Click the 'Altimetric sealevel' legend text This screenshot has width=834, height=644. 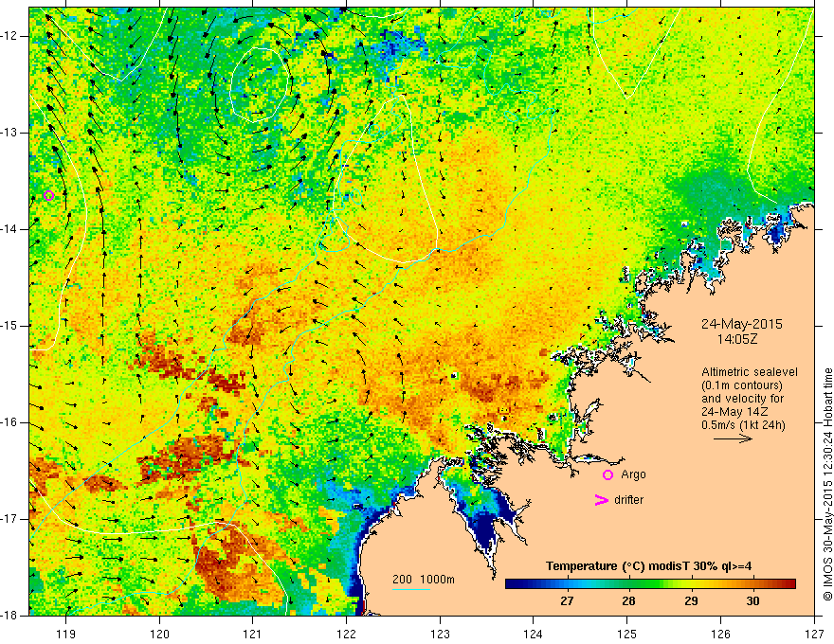click(750, 372)
